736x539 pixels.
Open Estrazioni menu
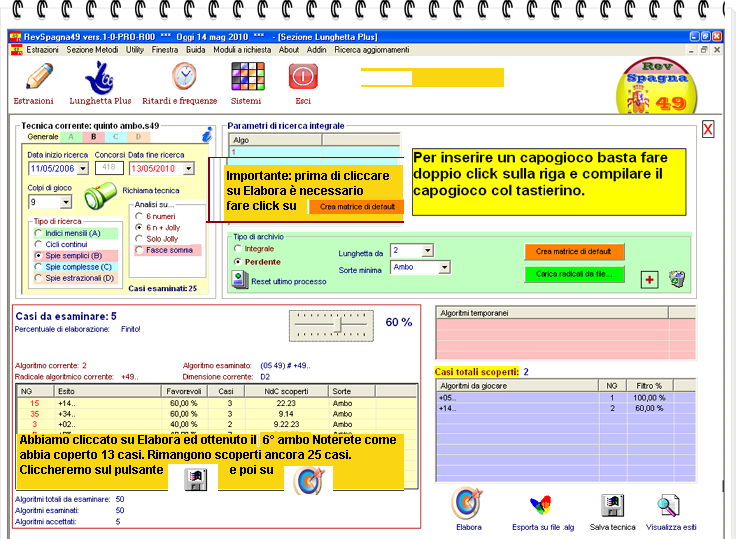click(42, 50)
